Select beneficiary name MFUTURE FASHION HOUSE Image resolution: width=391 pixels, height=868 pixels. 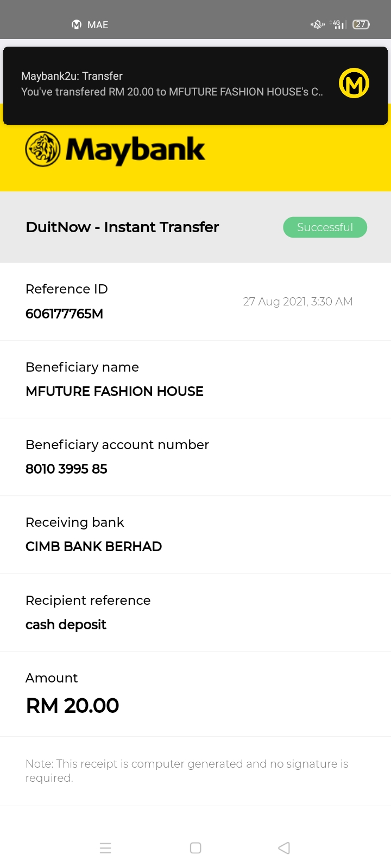115,391
